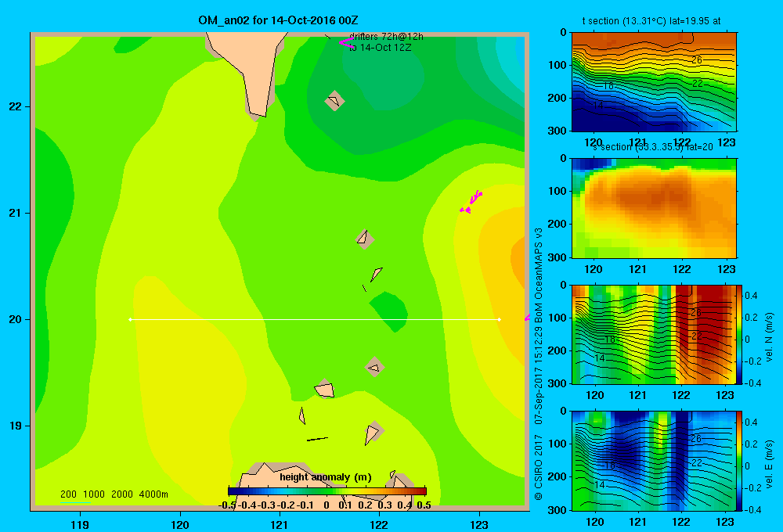Click the "to 14-Oct 12Z" label
Viewport: 783px width, 532px height.
(380, 48)
